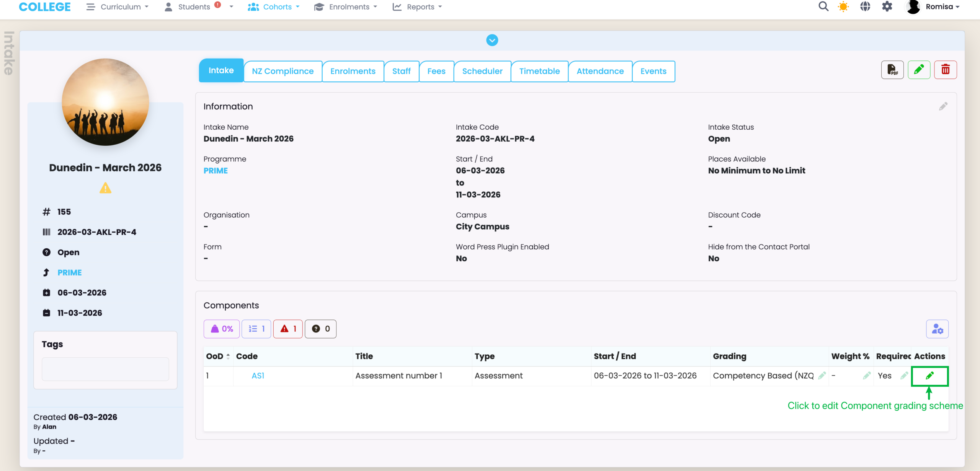Click the red trash delete button

point(945,70)
